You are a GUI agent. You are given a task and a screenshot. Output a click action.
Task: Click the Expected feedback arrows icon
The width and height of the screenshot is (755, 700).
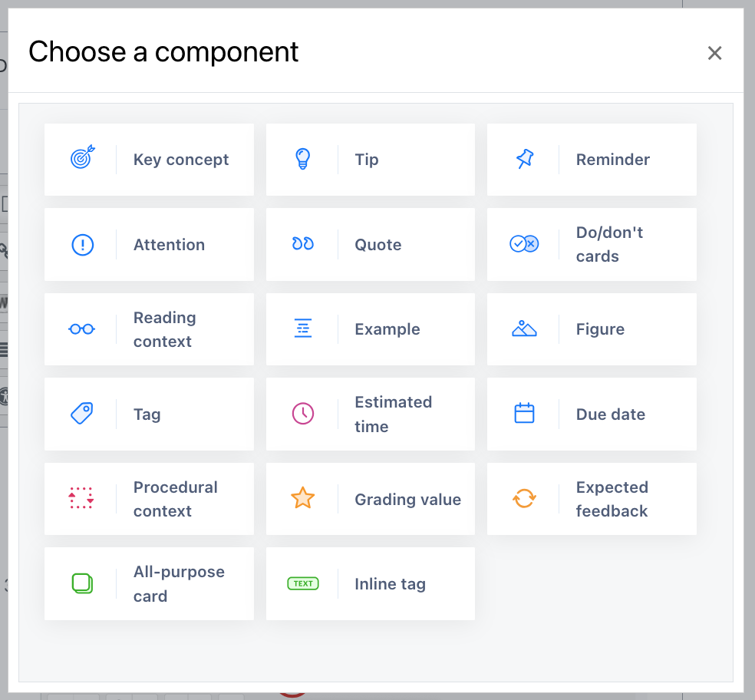click(x=524, y=499)
